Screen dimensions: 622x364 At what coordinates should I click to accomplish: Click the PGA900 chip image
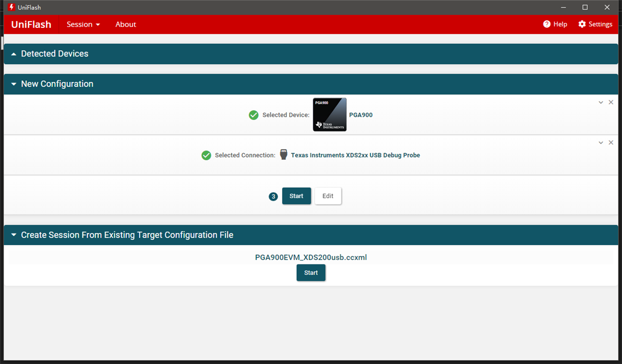[x=330, y=115]
